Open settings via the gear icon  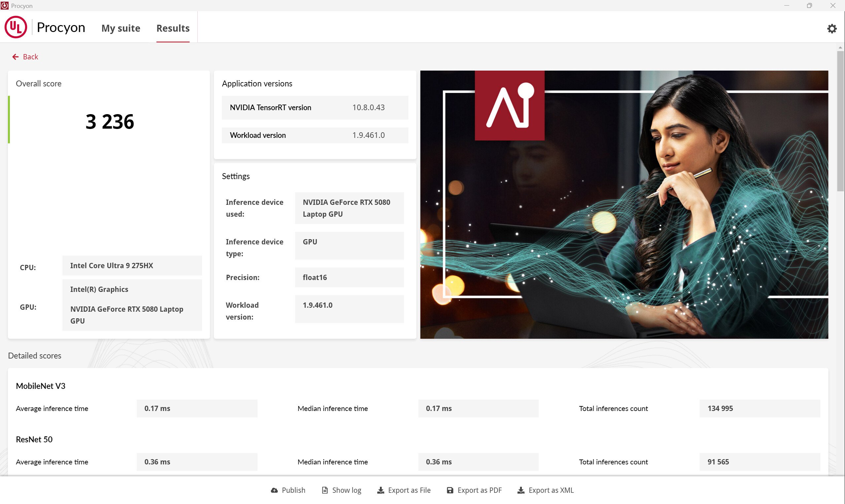tap(831, 28)
